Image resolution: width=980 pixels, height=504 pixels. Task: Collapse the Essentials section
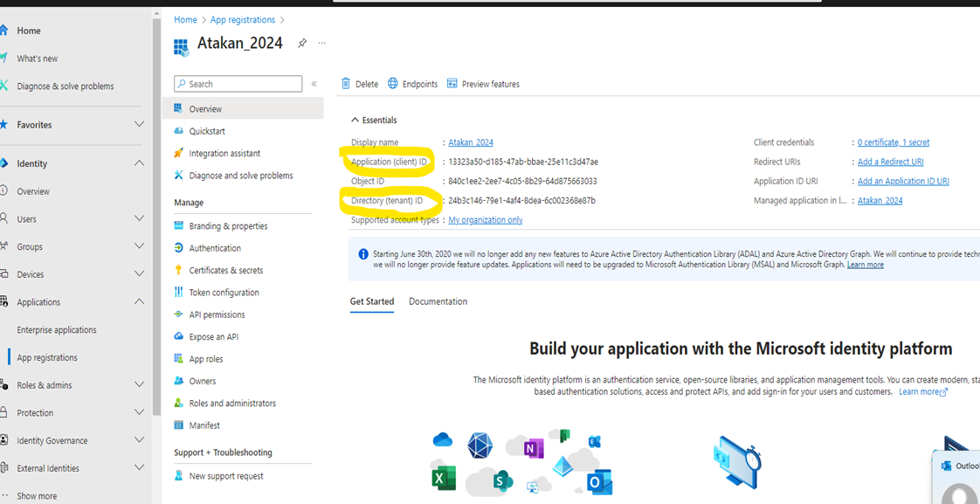[x=355, y=120]
